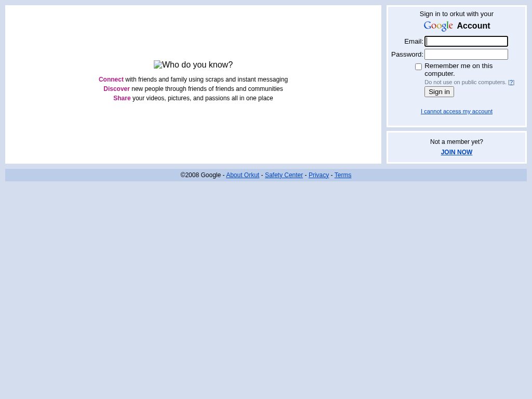The width and height of the screenshot is (532, 399).
Task: Open I cannot access my account link
Action: [456, 111]
